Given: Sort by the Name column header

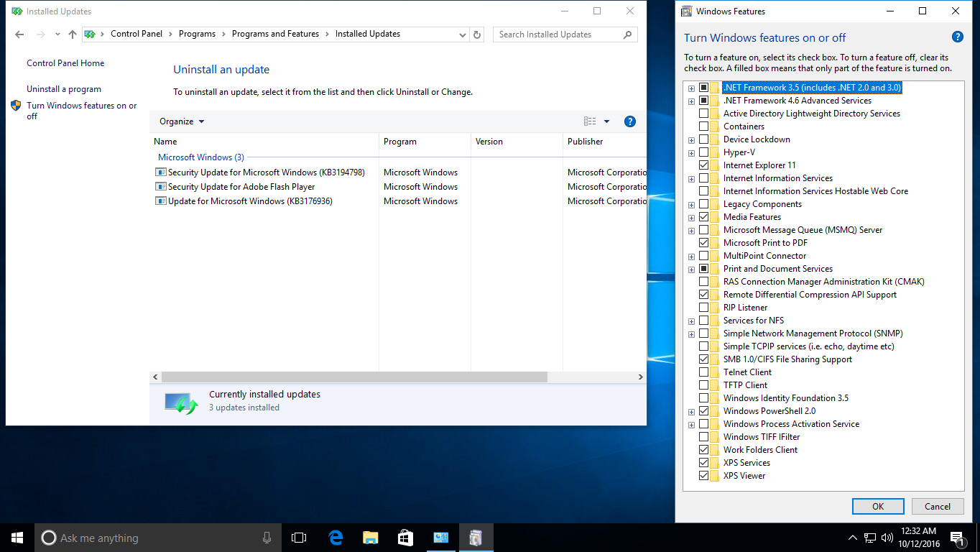Looking at the screenshot, I should pos(264,142).
